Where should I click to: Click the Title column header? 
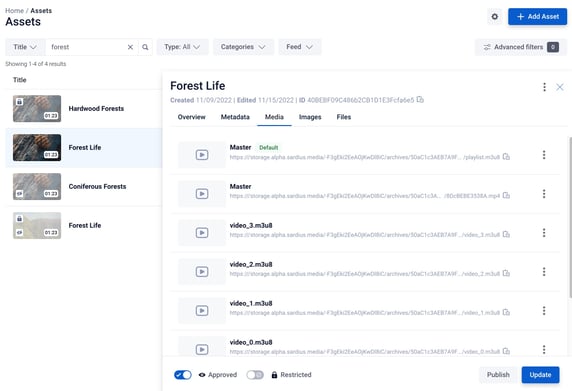tap(20, 80)
